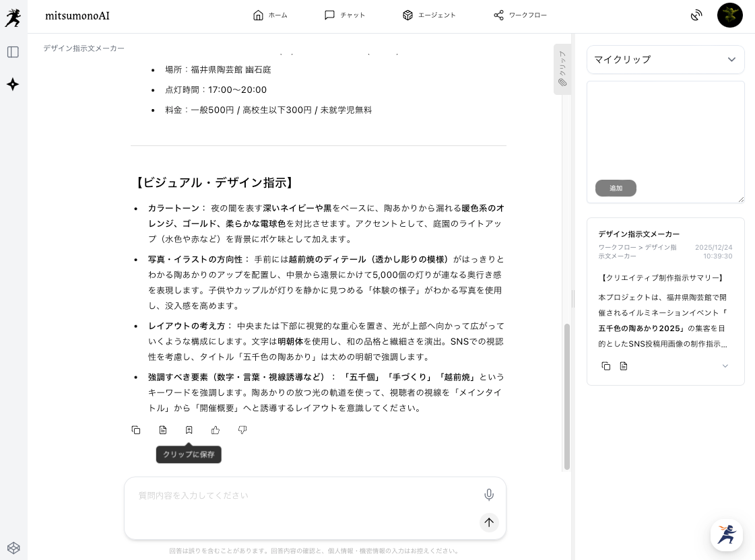Toggle the sidebar panel layout icon
Image resolution: width=755 pixels, height=560 pixels.
(13, 52)
